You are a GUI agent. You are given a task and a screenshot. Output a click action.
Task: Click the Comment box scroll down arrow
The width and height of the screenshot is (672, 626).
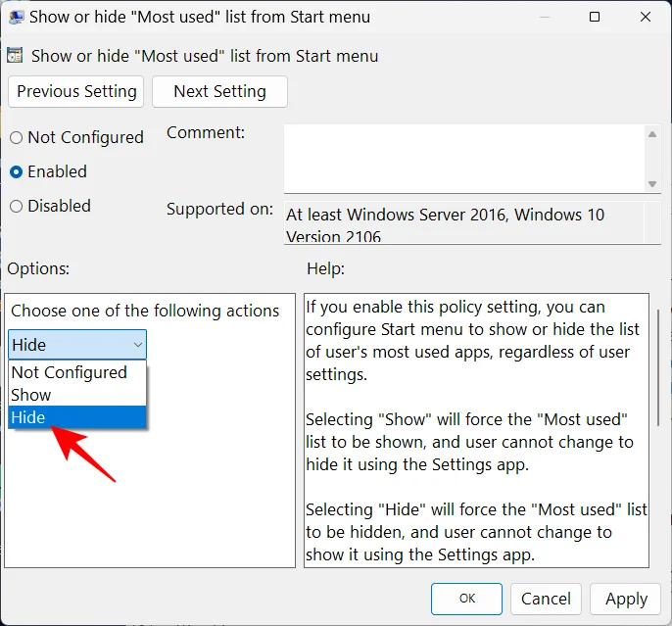[x=652, y=184]
